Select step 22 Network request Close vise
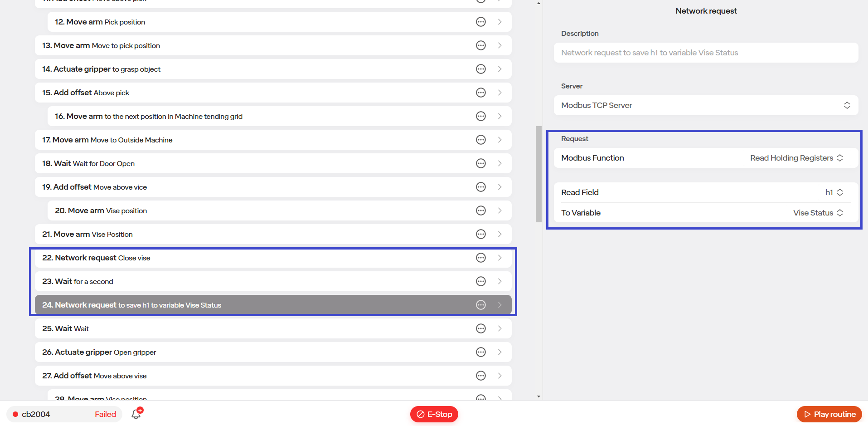Screen dimensions: 868x426 tap(273, 258)
